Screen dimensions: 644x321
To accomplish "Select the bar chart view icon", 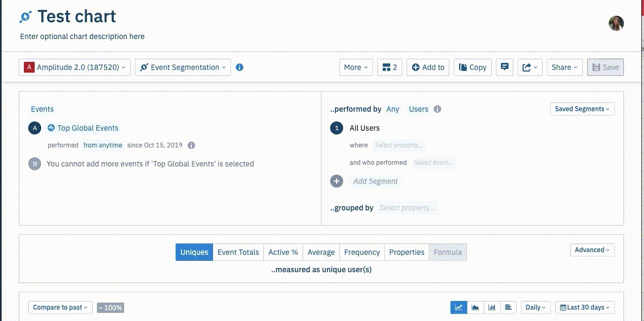I will pos(492,307).
